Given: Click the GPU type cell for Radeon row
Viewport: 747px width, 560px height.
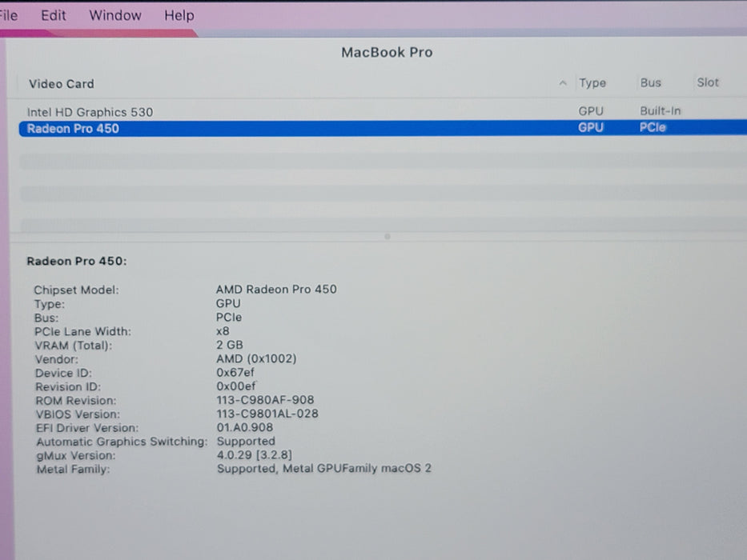Looking at the screenshot, I should [591, 128].
